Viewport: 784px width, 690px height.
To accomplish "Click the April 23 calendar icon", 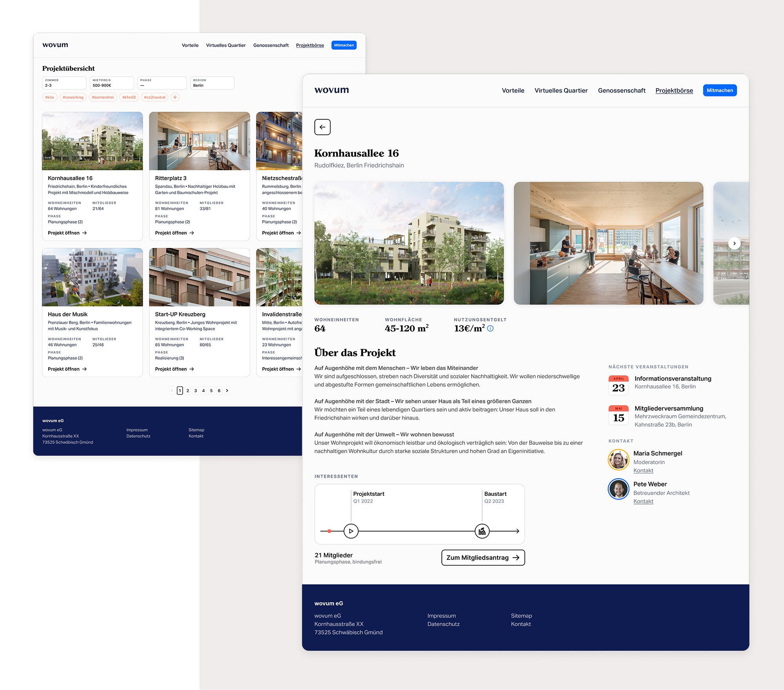I will 618,385.
